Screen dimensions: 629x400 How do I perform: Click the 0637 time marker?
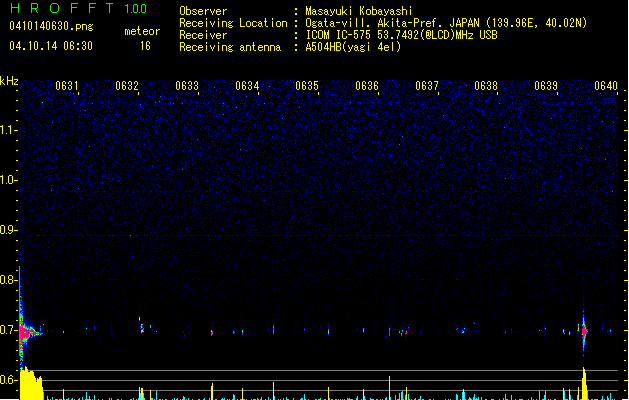click(x=427, y=86)
